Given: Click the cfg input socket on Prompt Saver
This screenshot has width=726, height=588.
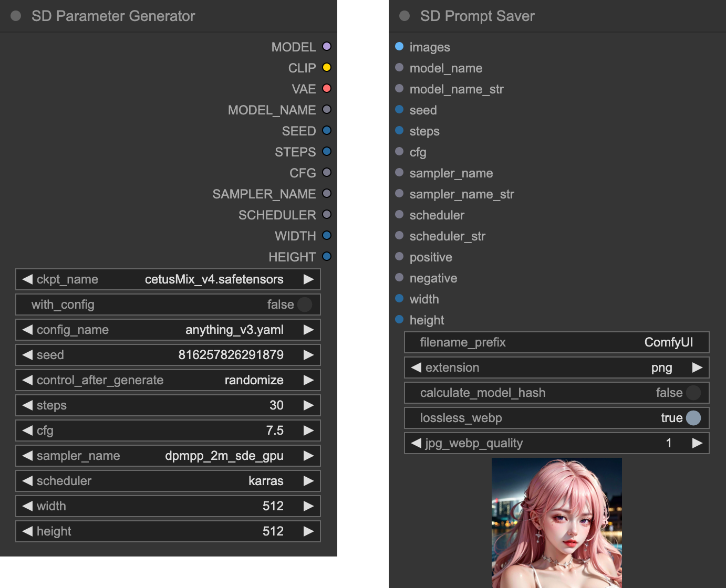Looking at the screenshot, I should tap(399, 151).
